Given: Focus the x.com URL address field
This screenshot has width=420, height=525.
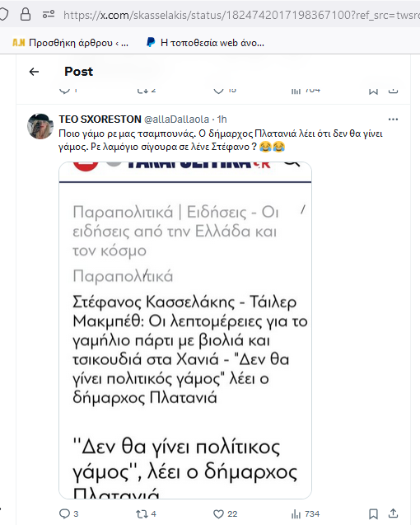Looking at the screenshot, I should click(241, 15).
